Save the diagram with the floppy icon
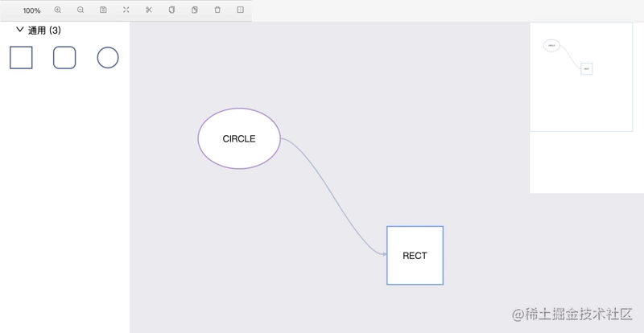 point(104,10)
